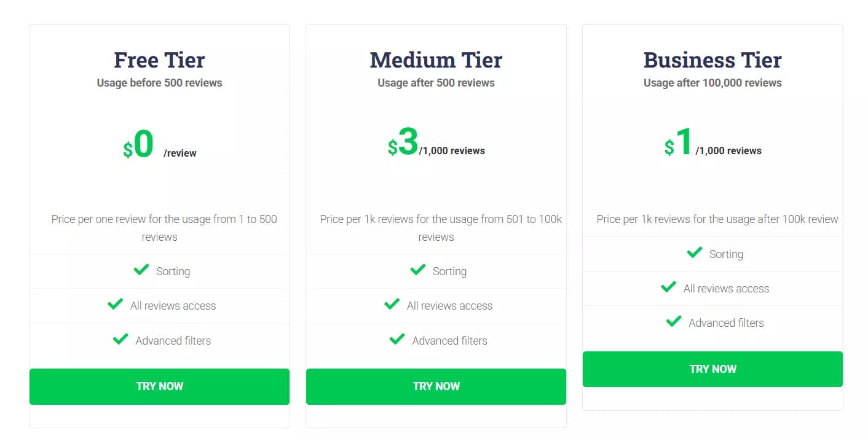Click the Advanced filters checkmark under Free Tier

click(120, 338)
